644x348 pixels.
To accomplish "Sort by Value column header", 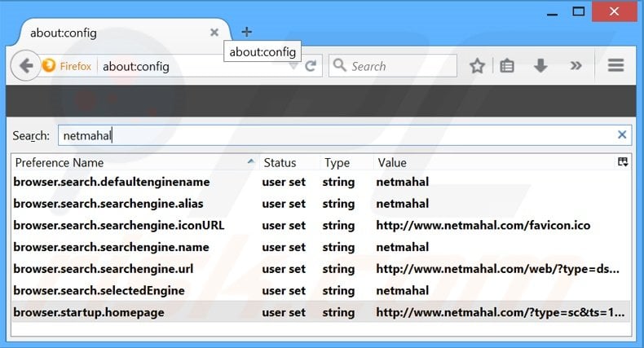I will [494, 162].
